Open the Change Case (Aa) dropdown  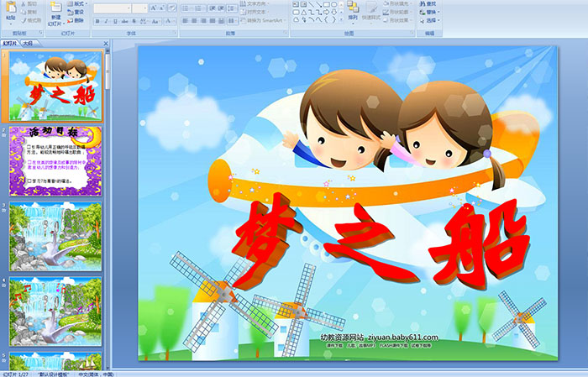click(x=155, y=21)
